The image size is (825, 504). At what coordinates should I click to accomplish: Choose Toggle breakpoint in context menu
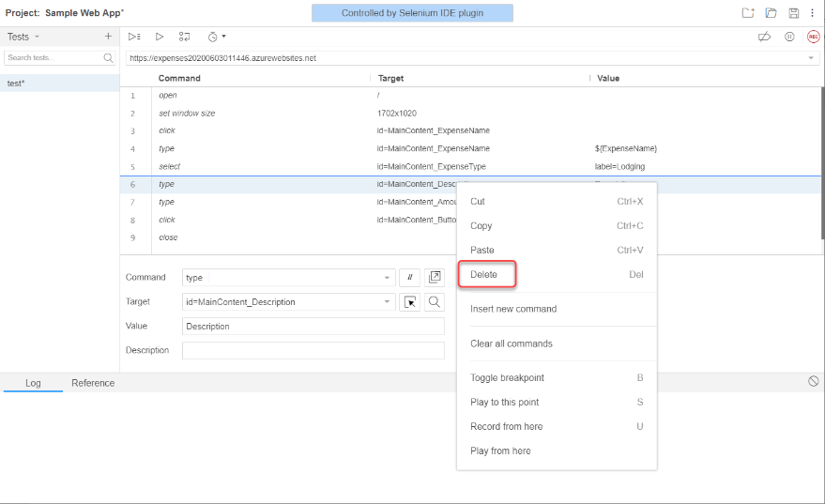(x=557, y=377)
